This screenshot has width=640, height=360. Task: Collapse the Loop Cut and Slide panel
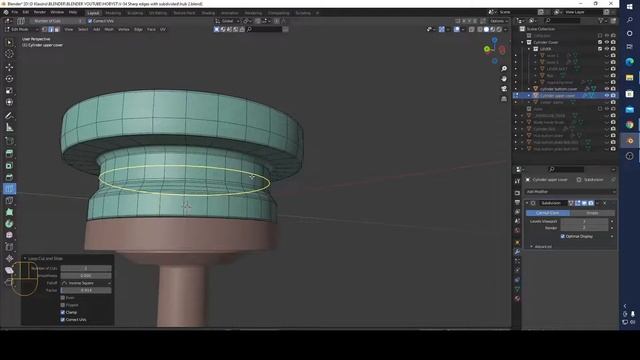[x=25, y=258]
